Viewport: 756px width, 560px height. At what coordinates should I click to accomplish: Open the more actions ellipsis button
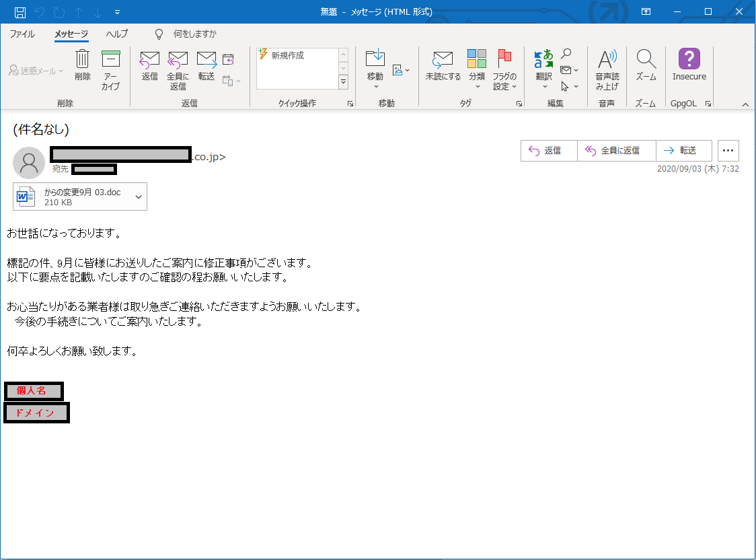pyautogui.click(x=728, y=151)
